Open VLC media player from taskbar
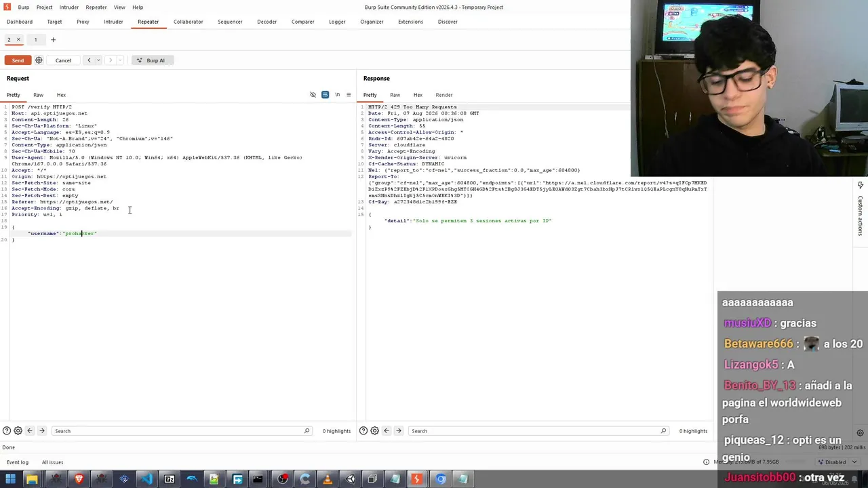The height and width of the screenshot is (488, 868). 328,479
